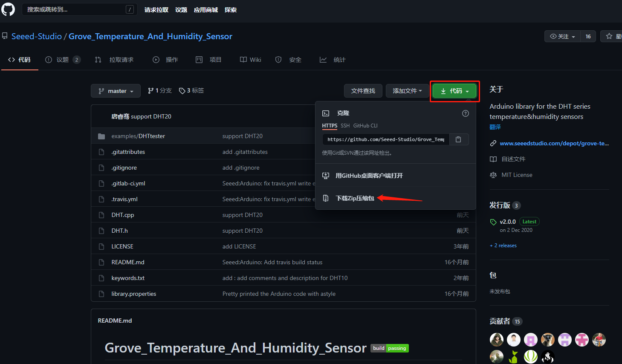Click the terminal icon beside 克隆
This screenshot has width=622, height=364.
(326, 113)
